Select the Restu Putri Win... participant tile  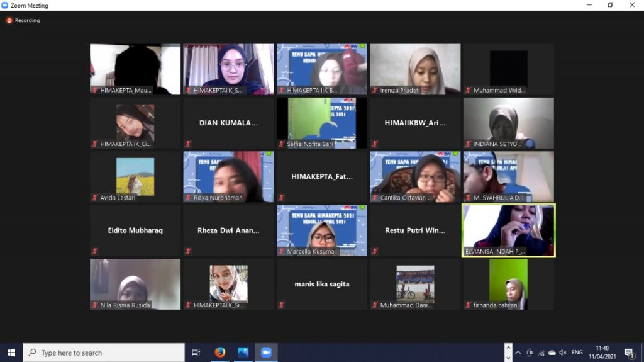(x=415, y=230)
